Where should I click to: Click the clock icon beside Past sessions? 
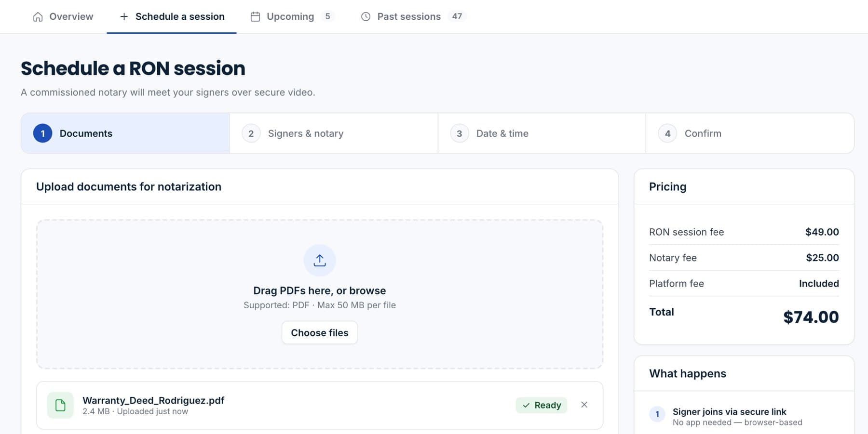tap(366, 17)
